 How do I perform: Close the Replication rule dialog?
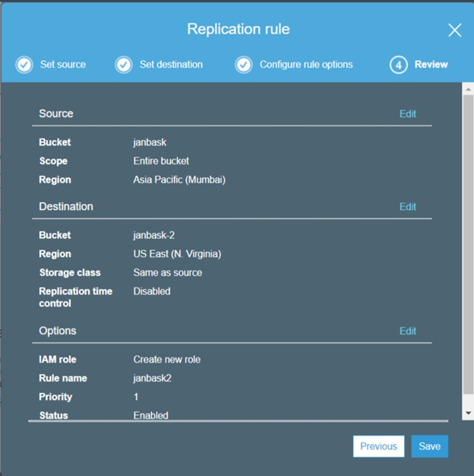(x=454, y=30)
